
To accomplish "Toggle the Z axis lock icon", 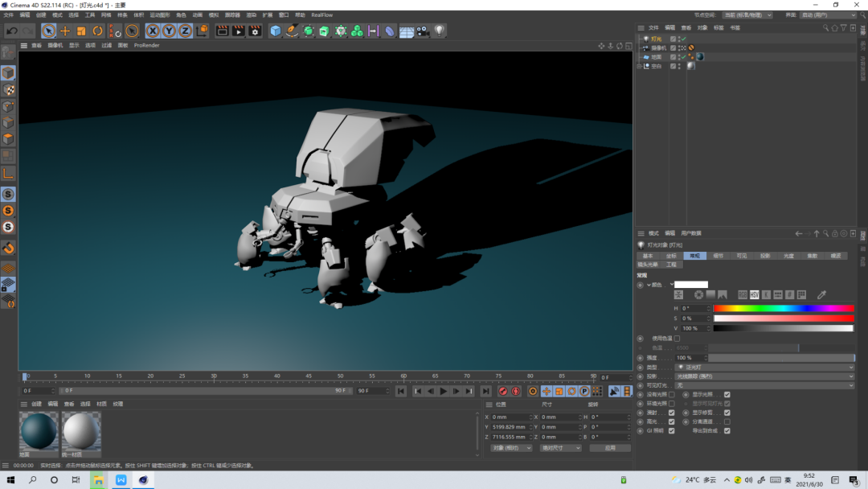I will (185, 31).
